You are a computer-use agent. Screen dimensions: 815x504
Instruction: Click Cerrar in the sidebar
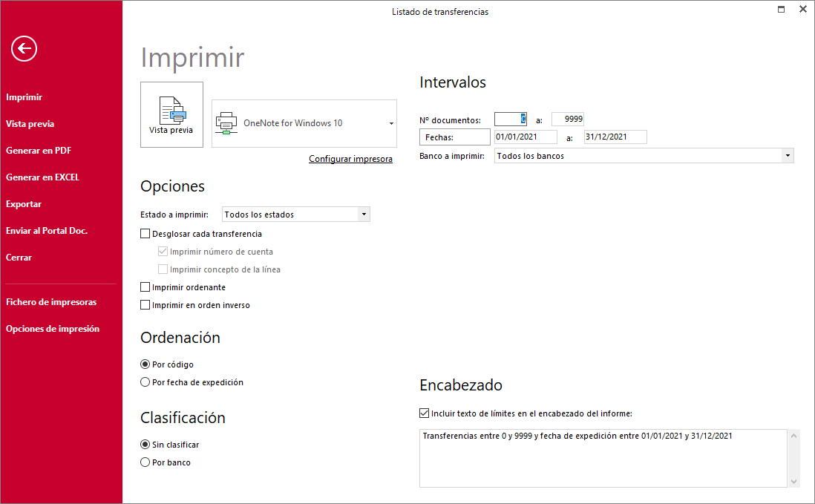[x=19, y=258]
